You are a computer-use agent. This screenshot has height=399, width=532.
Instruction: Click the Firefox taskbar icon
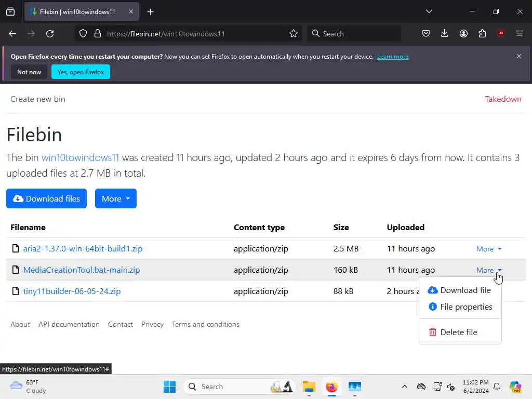[332, 387]
